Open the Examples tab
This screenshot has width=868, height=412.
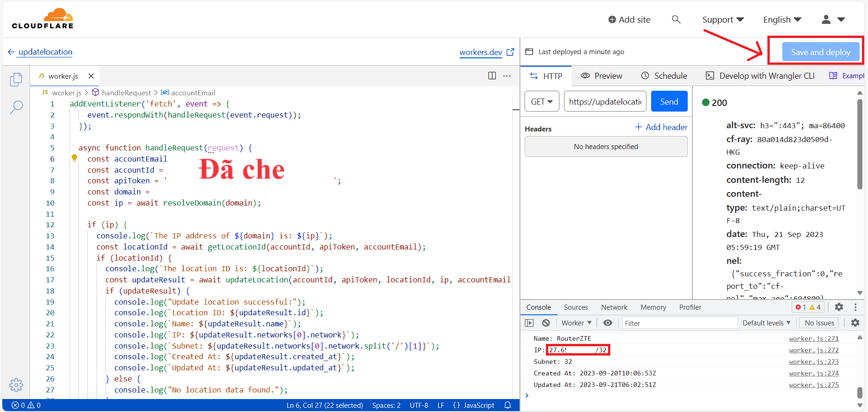tap(846, 76)
